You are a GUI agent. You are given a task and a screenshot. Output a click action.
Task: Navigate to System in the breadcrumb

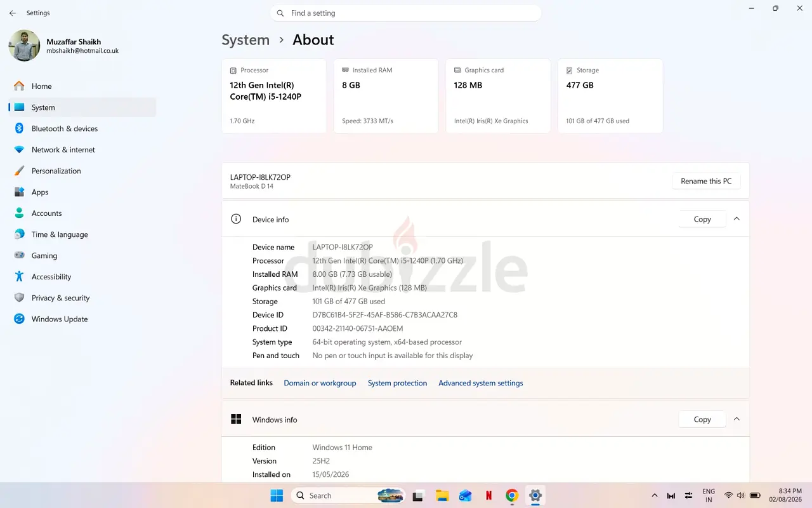246,40
